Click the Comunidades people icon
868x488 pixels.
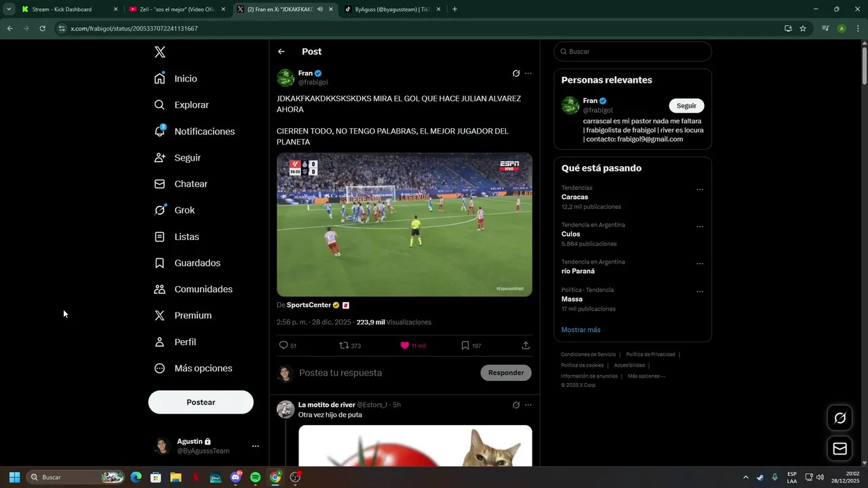click(x=159, y=289)
